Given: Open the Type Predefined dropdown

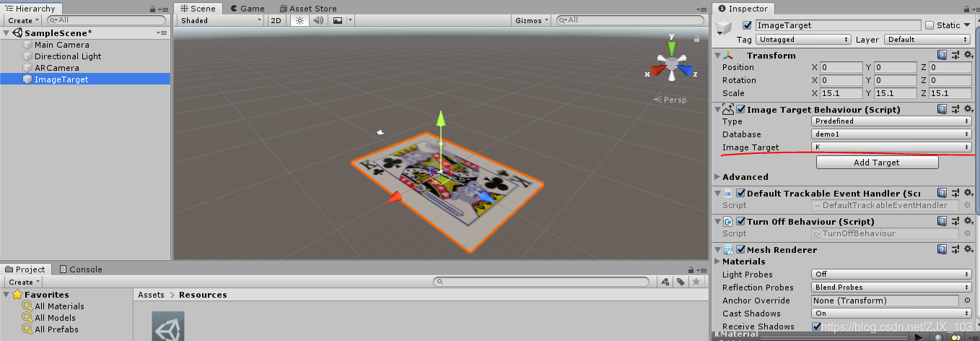Looking at the screenshot, I should pos(891,121).
